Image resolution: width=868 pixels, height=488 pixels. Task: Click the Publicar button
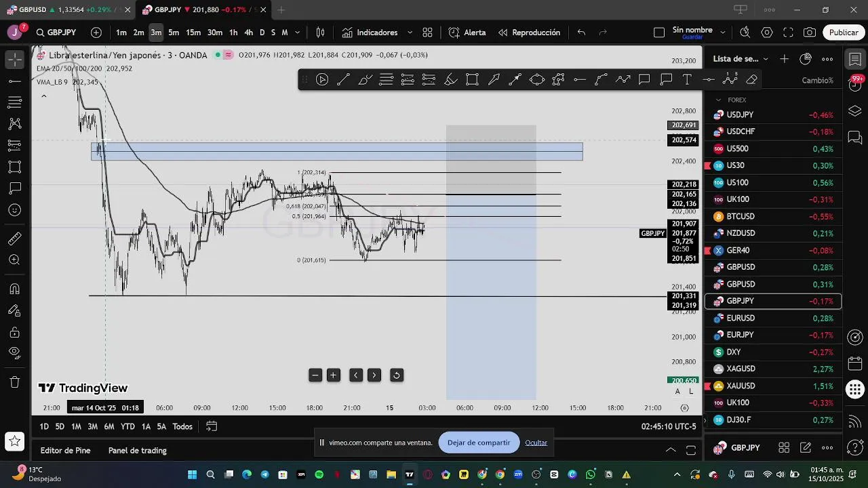point(844,33)
